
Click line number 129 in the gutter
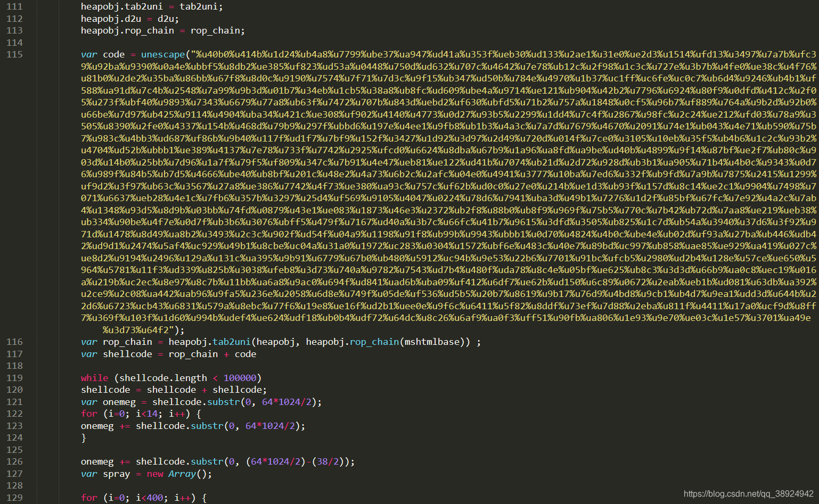(x=14, y=498)
